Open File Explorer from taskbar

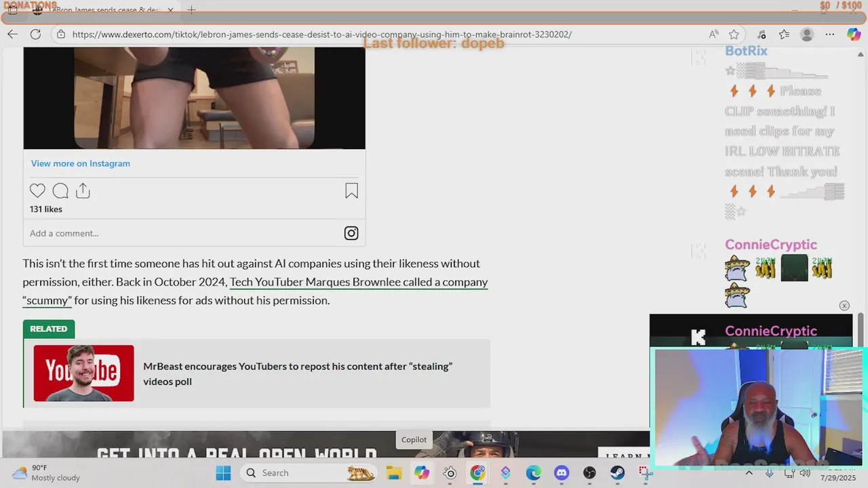[x=394, y=473]
